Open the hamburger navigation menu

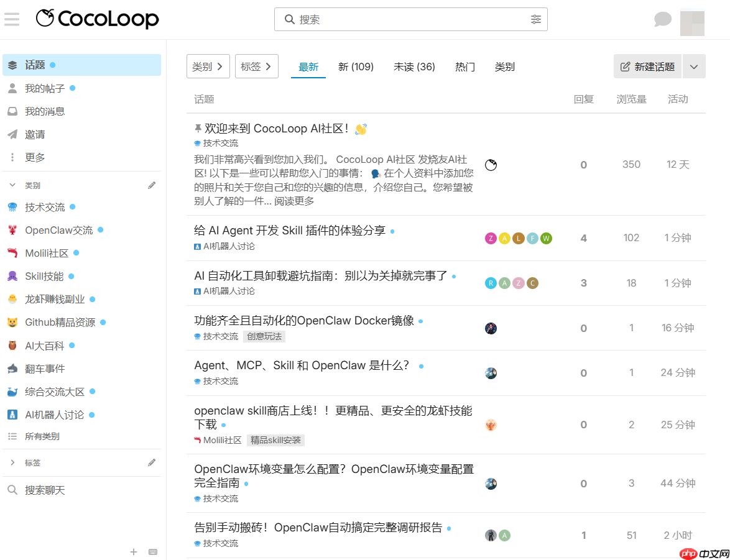[x=11, y=19]
